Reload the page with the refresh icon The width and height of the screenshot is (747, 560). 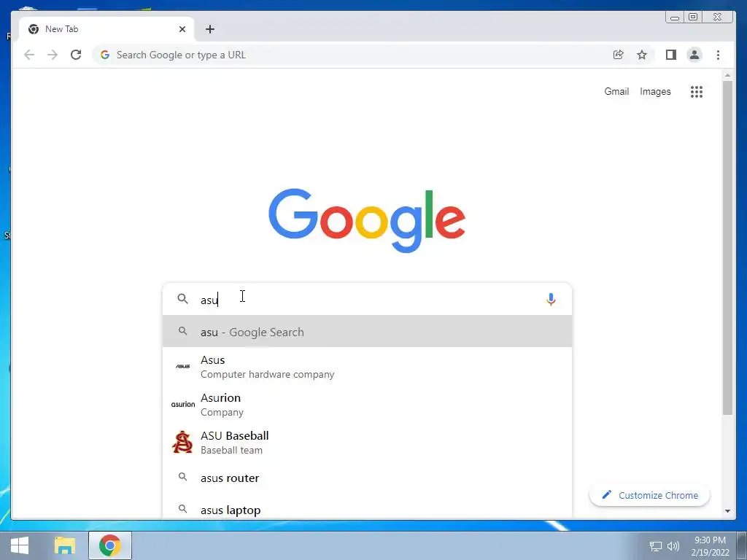click(x=76, y=55)
